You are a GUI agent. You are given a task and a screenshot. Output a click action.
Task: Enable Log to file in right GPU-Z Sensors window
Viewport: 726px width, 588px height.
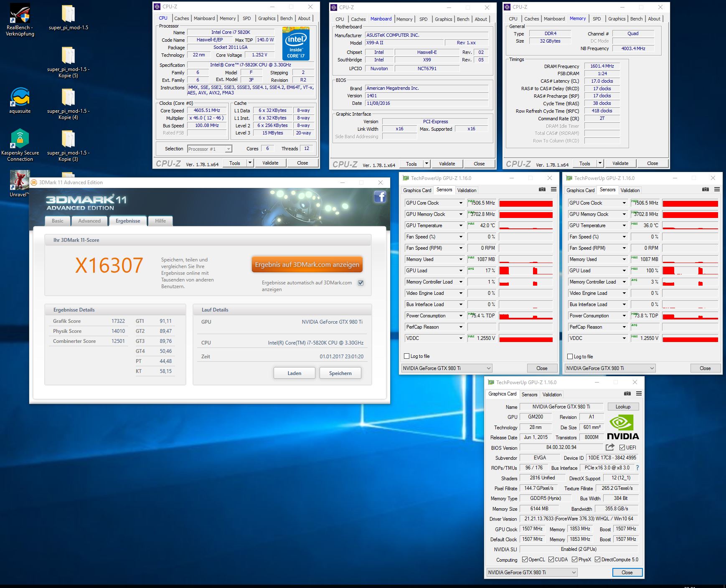(570, 357)
